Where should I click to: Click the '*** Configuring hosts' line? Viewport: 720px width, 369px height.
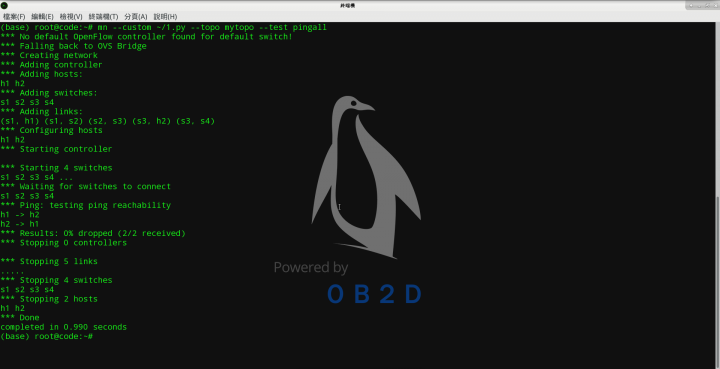pos(51,130)
